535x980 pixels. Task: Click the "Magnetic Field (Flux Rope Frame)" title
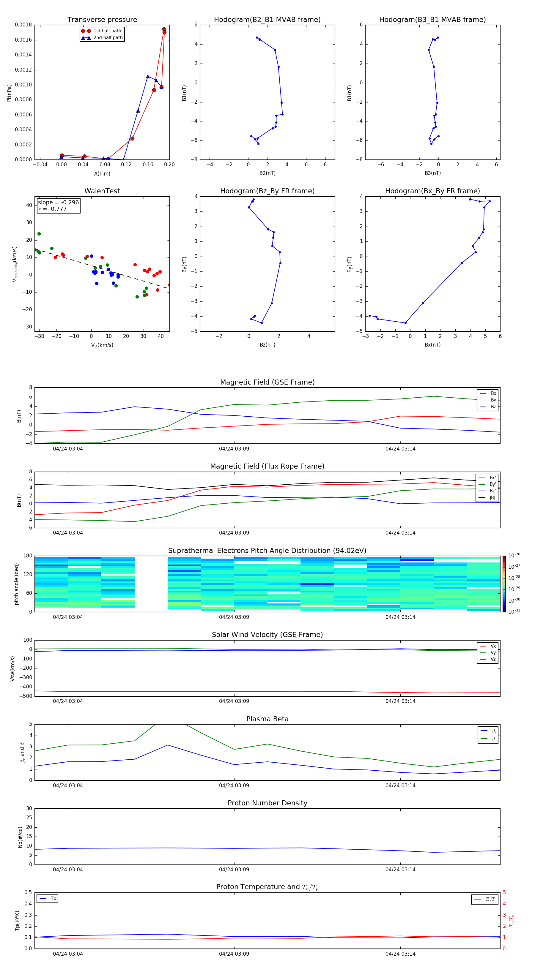(267, 467)
